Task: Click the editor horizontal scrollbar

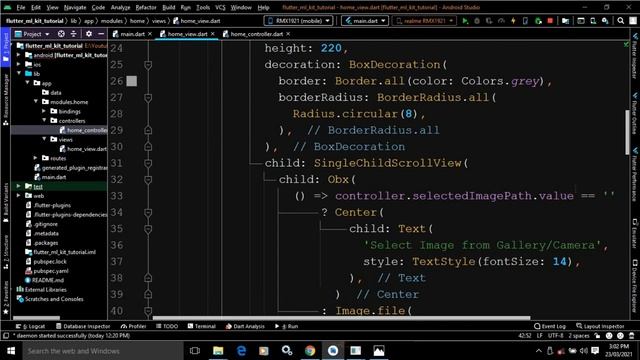Action: pyautogui.click(x=342, y=318)
